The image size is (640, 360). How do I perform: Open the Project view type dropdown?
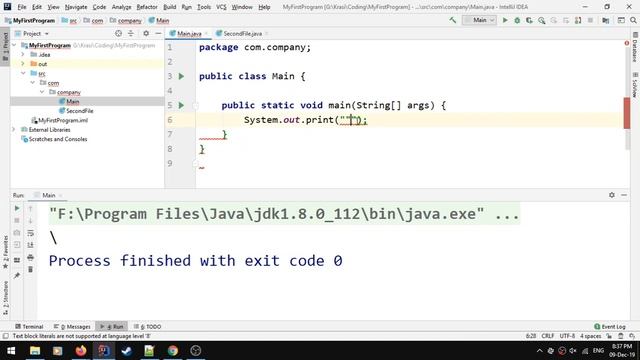point(32,33)
